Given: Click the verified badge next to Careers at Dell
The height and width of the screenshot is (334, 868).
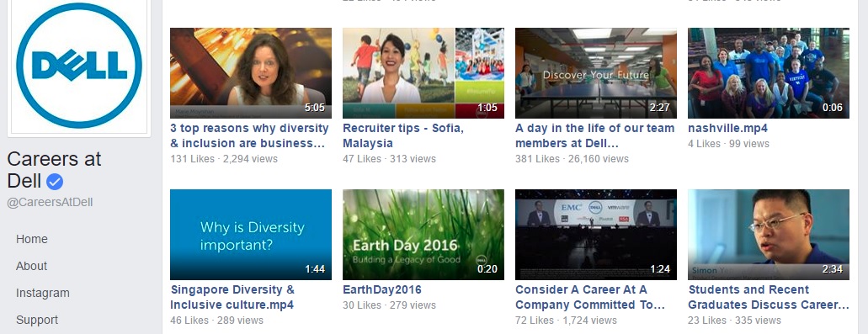Looking at the screenshot, I should pyautogui.click(x=54, y=181).
